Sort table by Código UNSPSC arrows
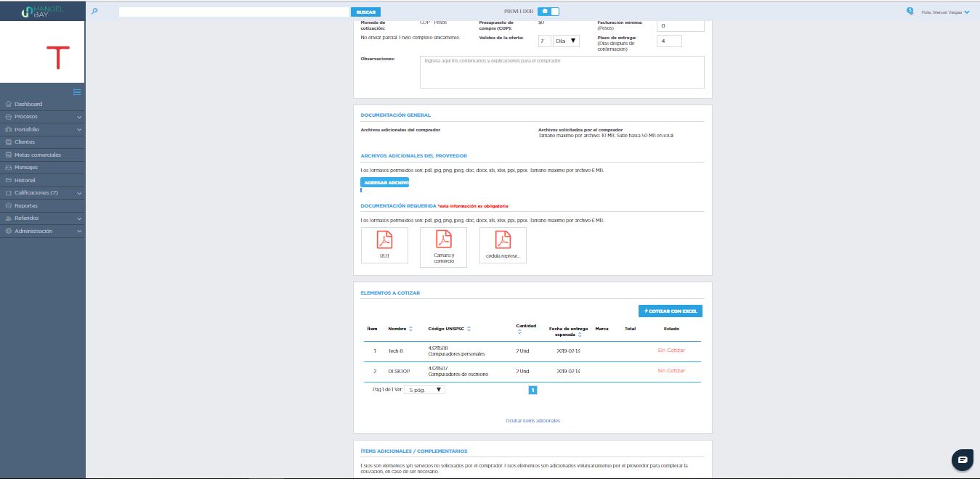This screenshot has width=980, height=479. 469,329
